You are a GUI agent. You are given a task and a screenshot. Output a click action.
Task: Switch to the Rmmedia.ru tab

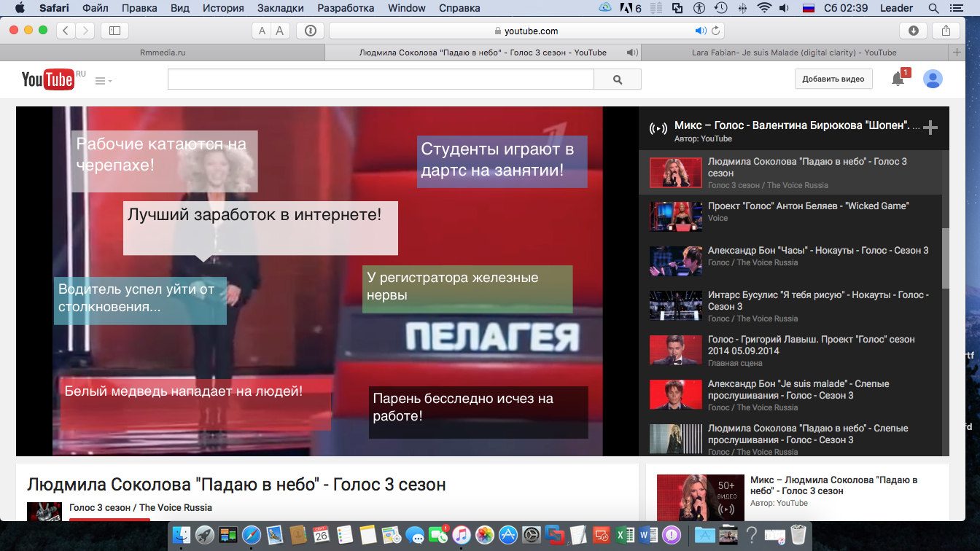point(163,52)
